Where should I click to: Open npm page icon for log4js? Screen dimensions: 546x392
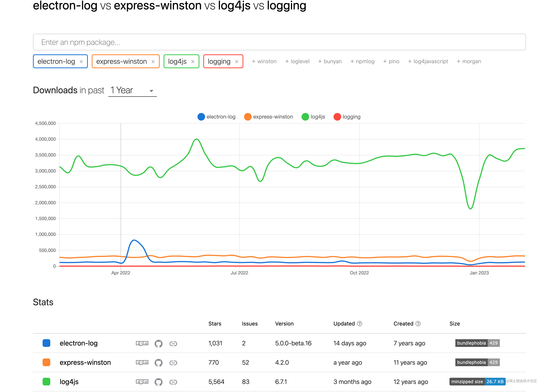point(142,382)
